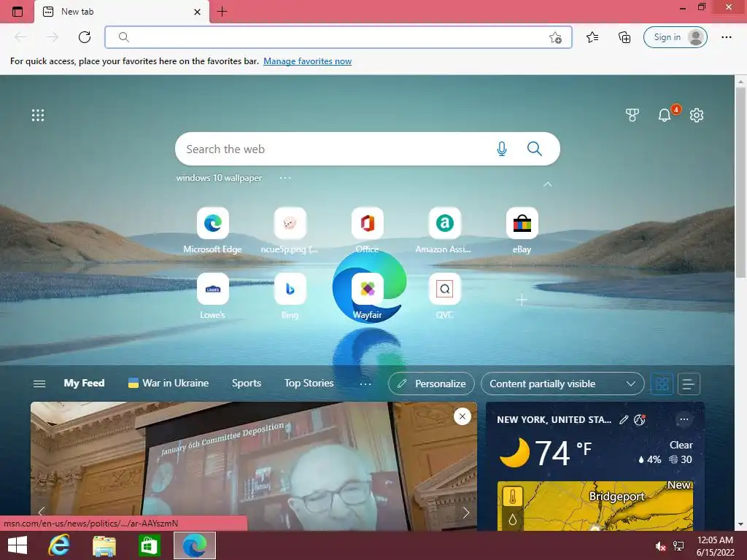Add a new quick link with plus
This screenshot has height=560, width=747.
[522, 300]
